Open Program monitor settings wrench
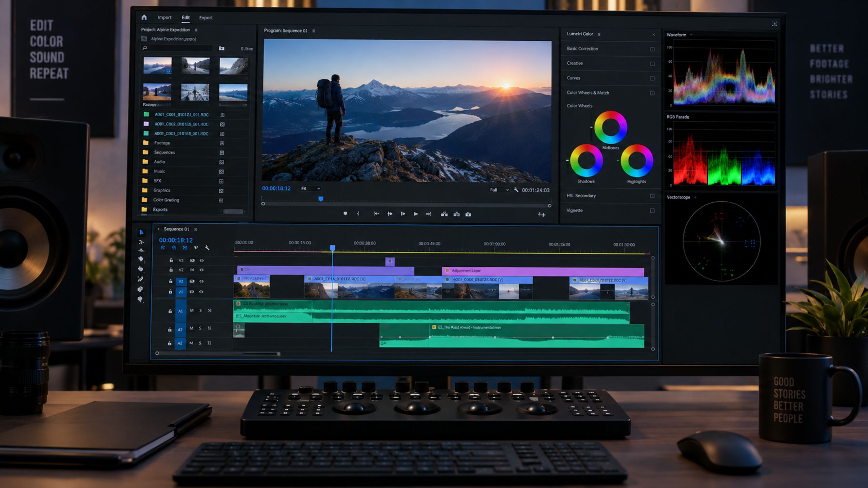This screenshot has height=488, width=868. (x=516, y=190)
